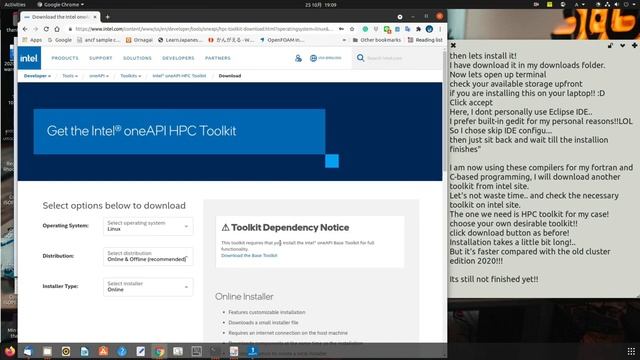The image size is (640, 360).
Task: Close the notes overlay with X
Action: point(453,45)
